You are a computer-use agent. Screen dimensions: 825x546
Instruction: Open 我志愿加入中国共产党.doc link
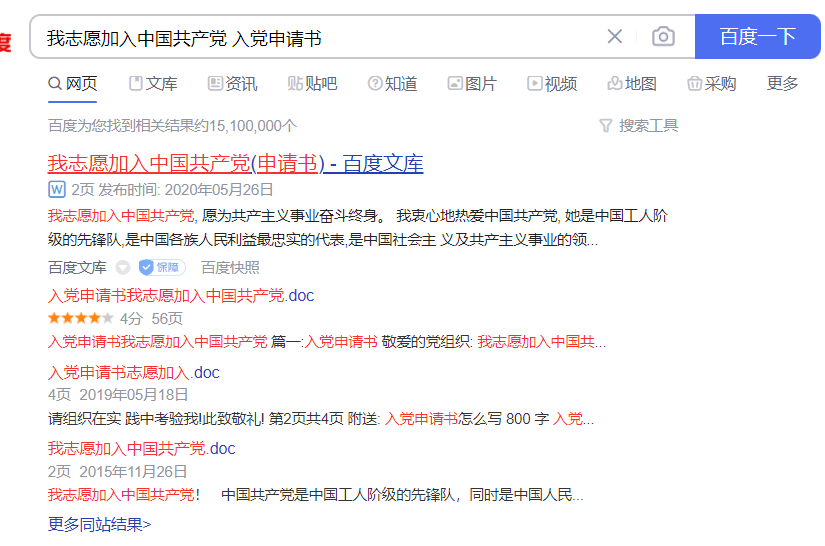(x=142, y=449)
